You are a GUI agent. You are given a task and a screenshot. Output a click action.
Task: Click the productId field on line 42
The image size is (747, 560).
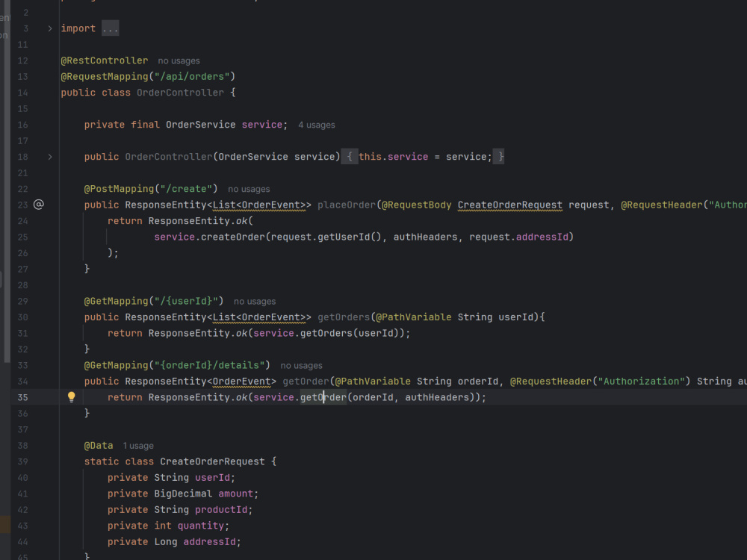tap(221, 509)
